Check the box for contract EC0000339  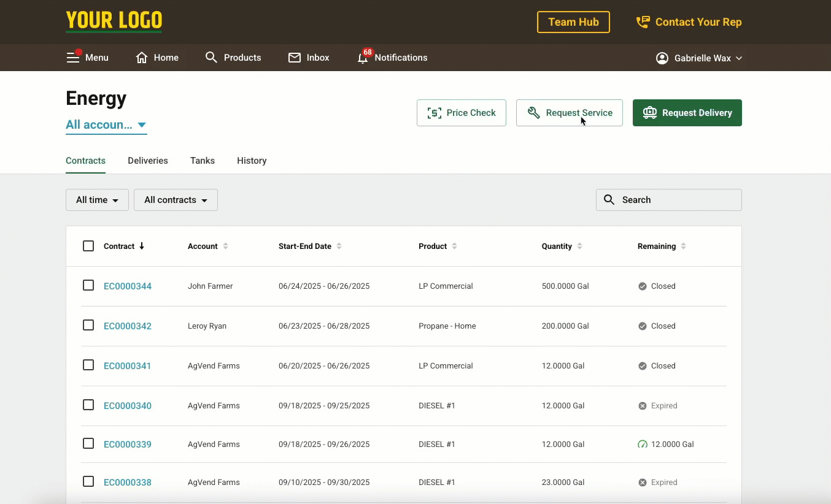[x=88, y=443]
